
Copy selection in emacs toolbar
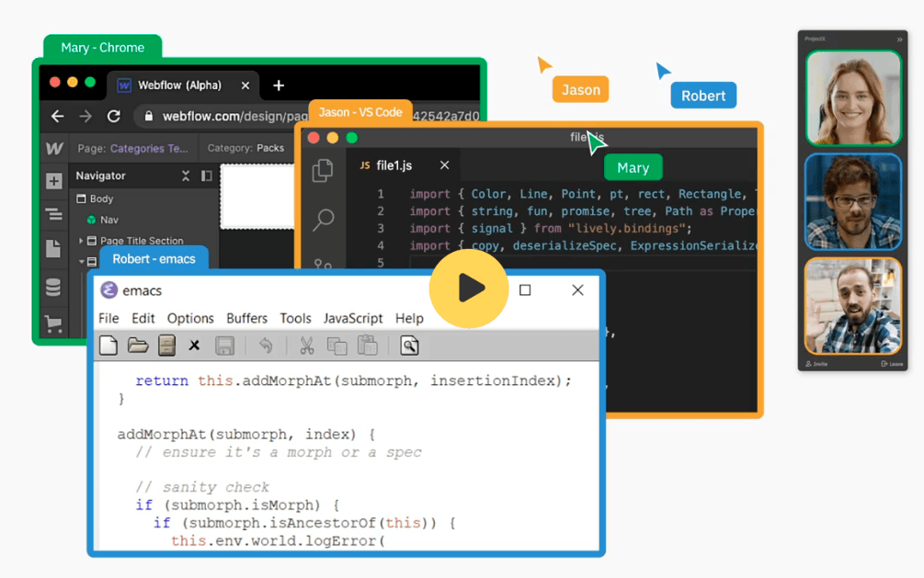point(337,346)
